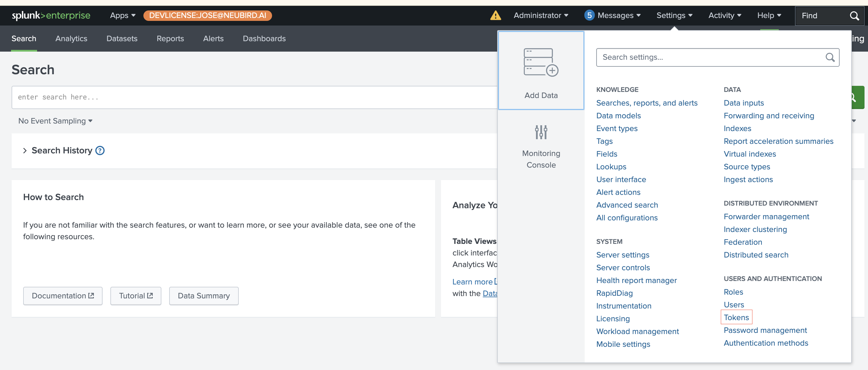
Task: Focus the main search query box
Action: coord(254,97)
